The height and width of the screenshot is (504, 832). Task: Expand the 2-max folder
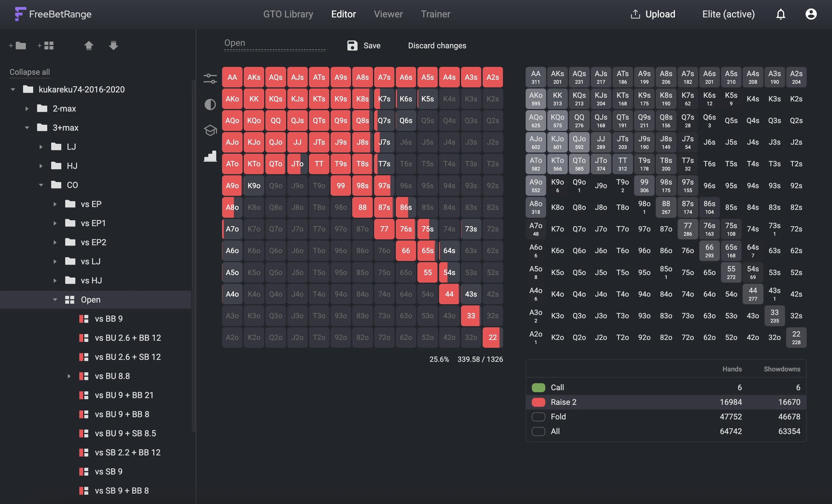click(27, 109)
